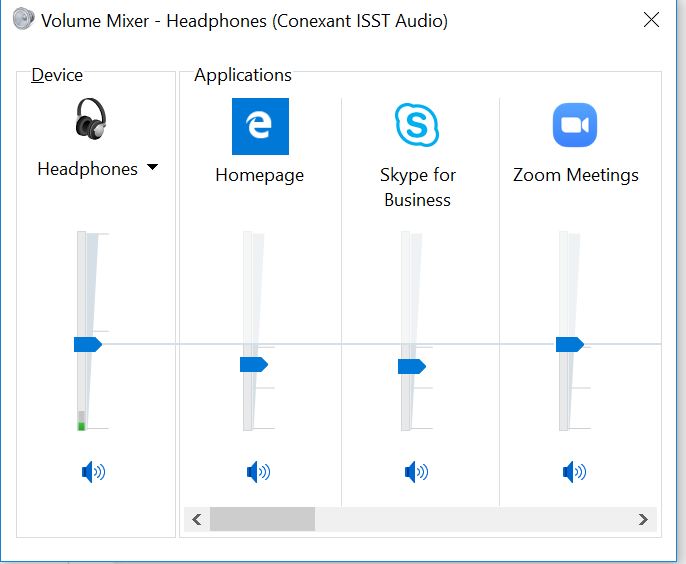Click the Headphones device name label
686x564 pixels.
click(x=88, y=169)
